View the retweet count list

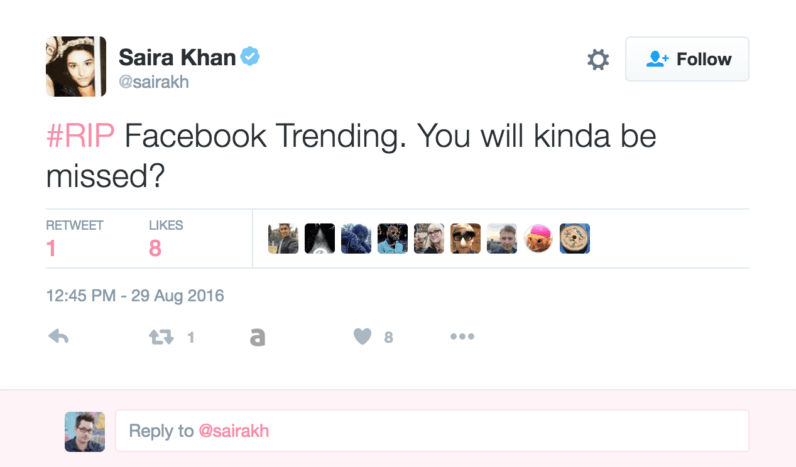pos(74,239)
